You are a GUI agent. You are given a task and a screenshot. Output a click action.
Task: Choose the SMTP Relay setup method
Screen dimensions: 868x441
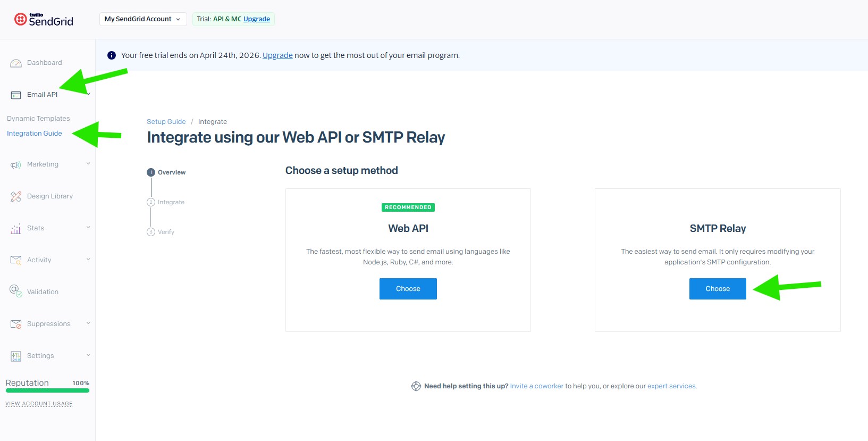coord(717,289)
